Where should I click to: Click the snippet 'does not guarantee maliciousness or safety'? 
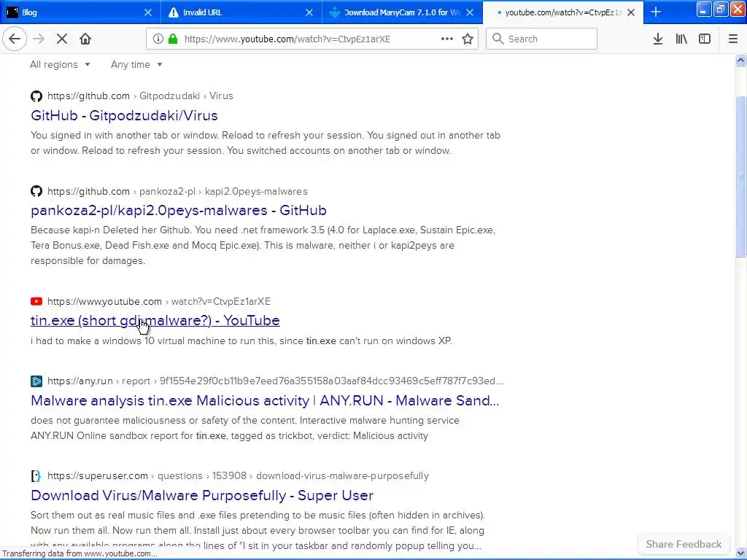245,428
